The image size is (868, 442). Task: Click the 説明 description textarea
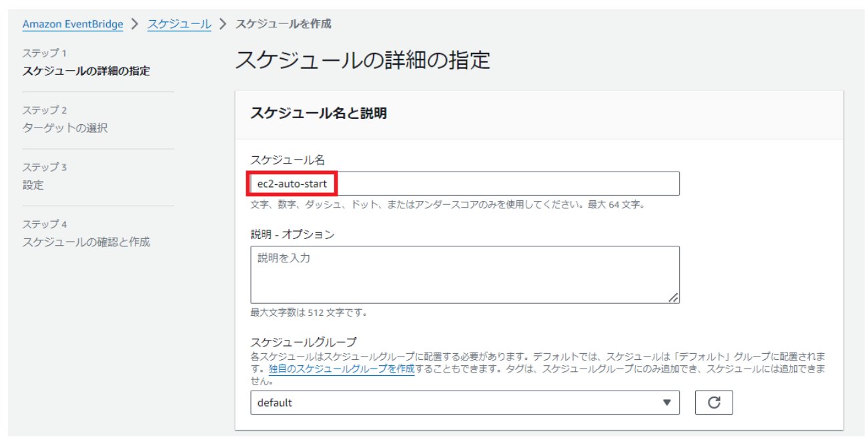pyautogui.click(x=465, y=275)
